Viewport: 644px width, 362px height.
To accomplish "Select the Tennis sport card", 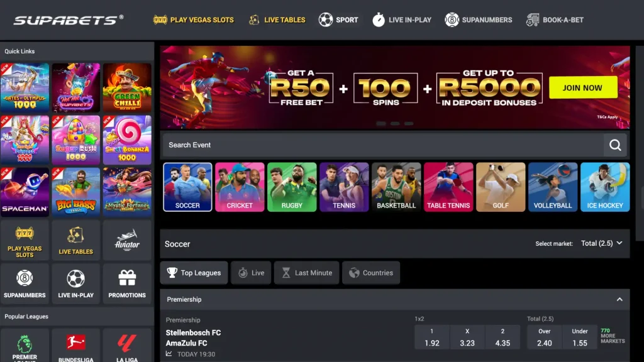I will (x=344, y=187).
